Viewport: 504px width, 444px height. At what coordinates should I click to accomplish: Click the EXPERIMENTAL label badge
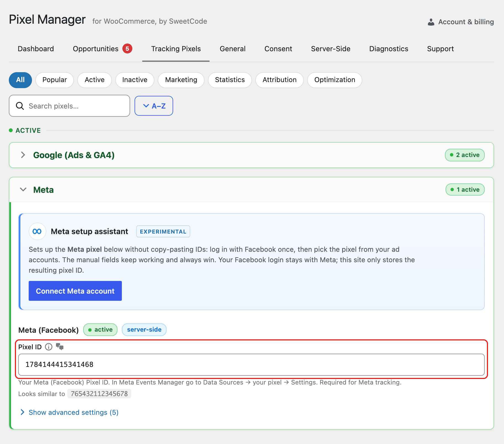click(163, 231)
